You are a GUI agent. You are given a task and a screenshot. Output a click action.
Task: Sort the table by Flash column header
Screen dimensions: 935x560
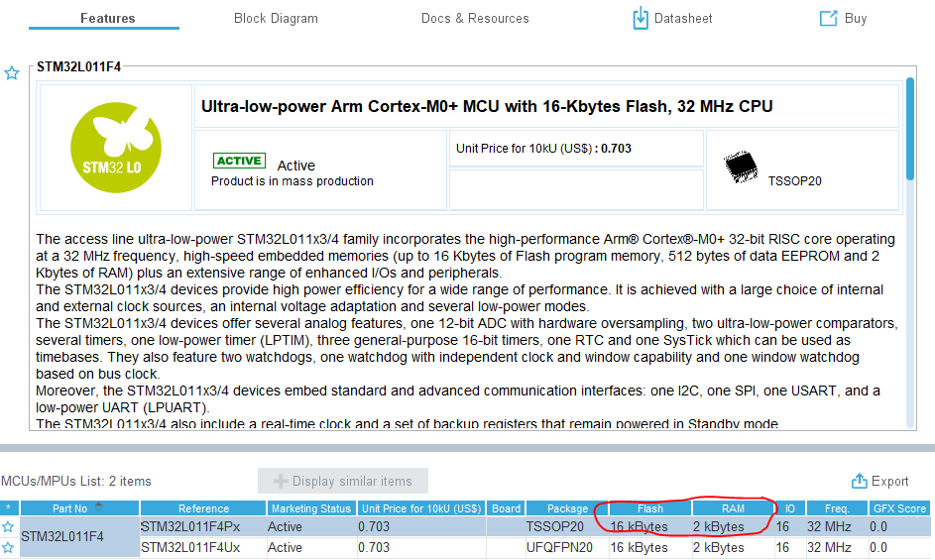click(650, 508)
